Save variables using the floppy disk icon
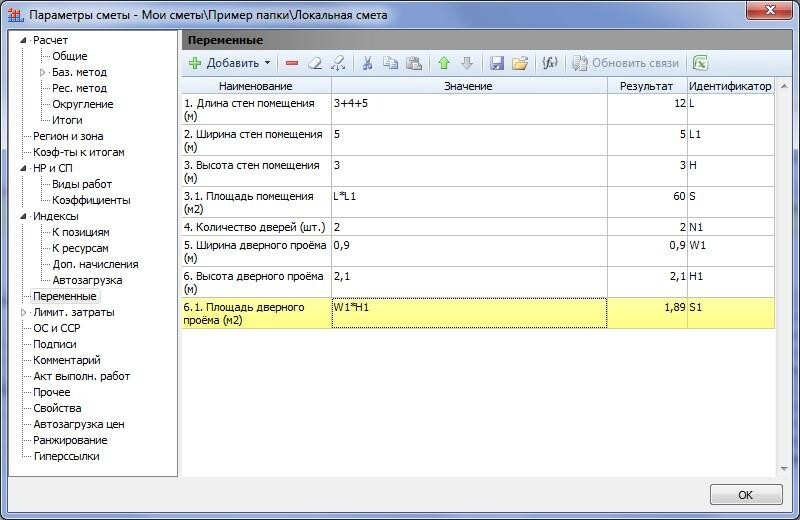The image size is (800, 520). point(497,63)
